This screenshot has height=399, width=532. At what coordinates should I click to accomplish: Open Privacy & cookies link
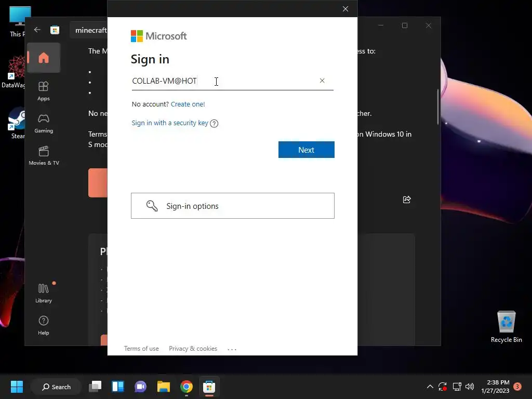tap(193, 349)
